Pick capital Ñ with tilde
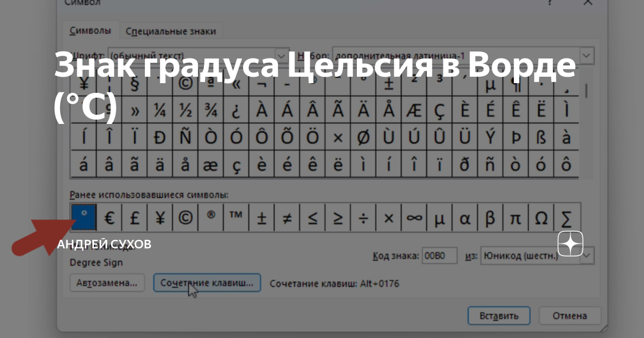This screenshot has height=338, width=644. coord(185,137)
